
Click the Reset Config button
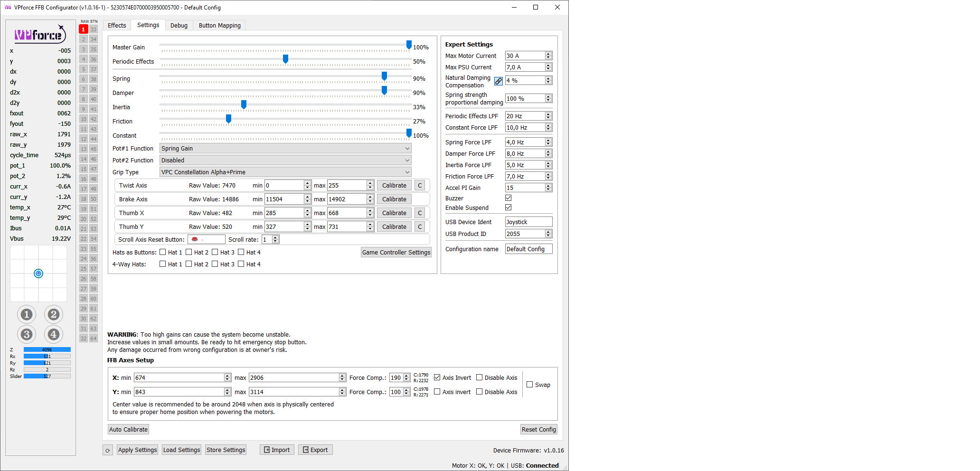click(539, 429)
